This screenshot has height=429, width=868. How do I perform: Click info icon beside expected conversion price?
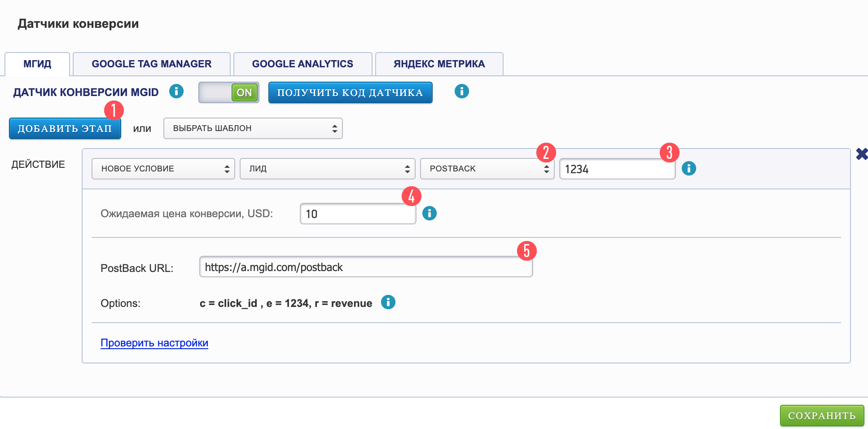(x=429, y=213)
